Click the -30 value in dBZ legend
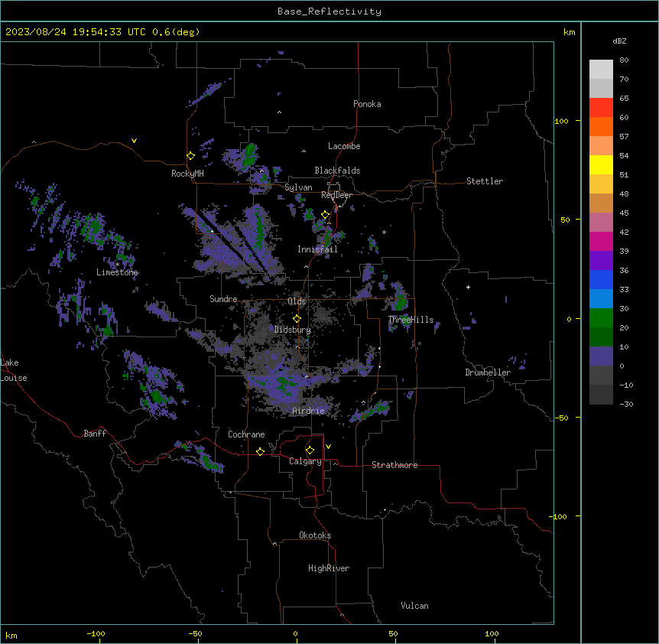This screenshot has height=644, width=659. point(626,405)
